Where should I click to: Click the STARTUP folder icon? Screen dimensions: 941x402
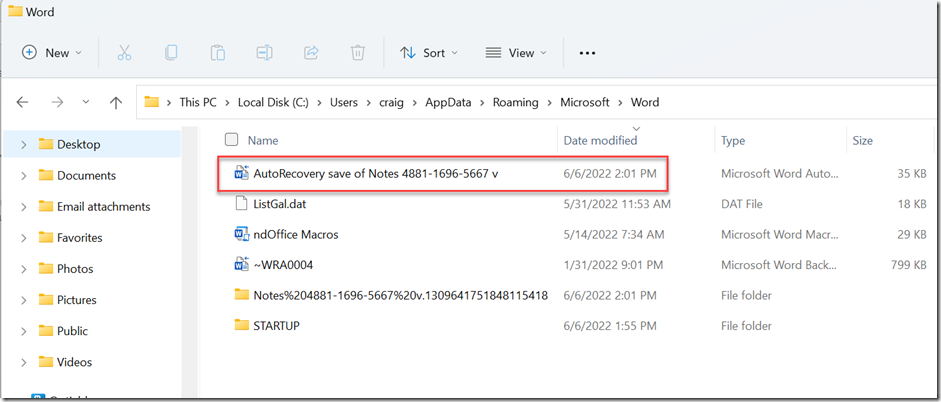coord(241,325)
